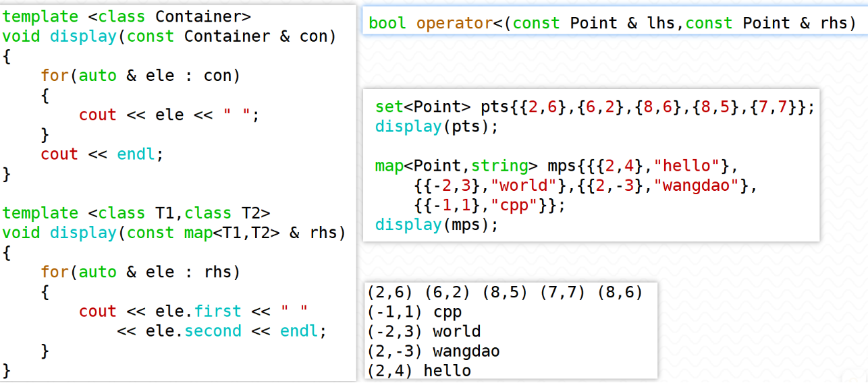This screenshot has height=383, width=868.
Task: Click the "set<Point> pts" initialization line
Action: tap(595, 107)
